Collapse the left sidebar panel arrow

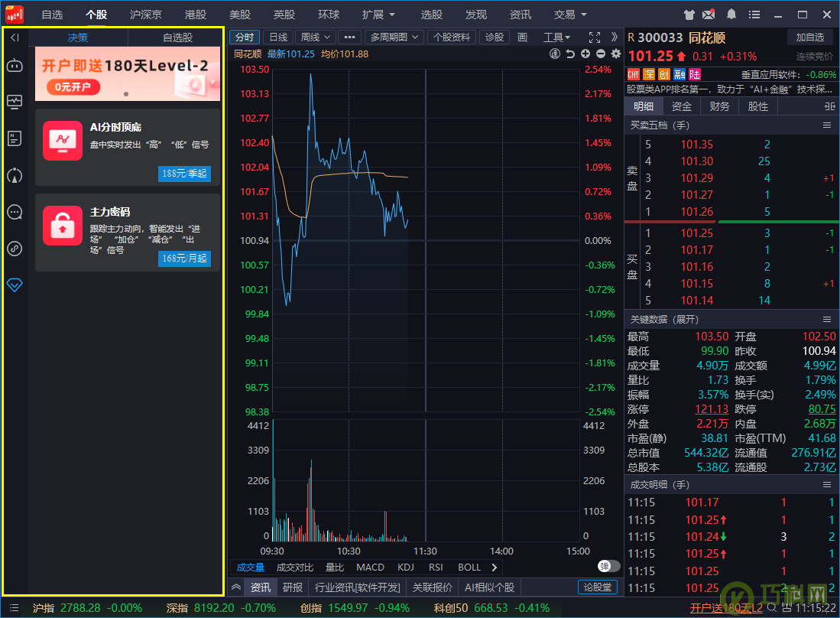pos(15,37)
